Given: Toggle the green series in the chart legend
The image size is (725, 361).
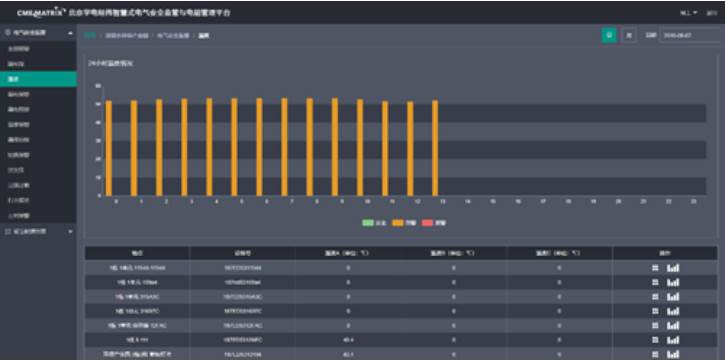Looking at the screenshot, I should pos(374,223).
